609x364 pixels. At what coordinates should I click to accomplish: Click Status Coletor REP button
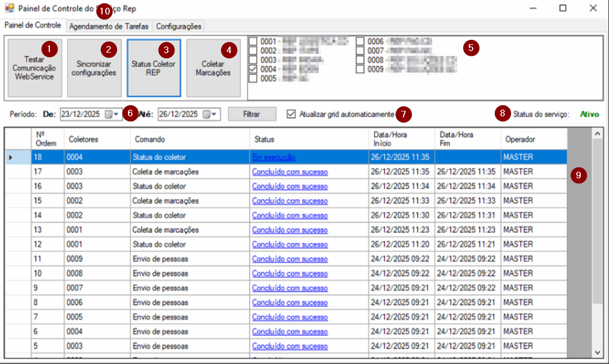[x=153, y=68]
